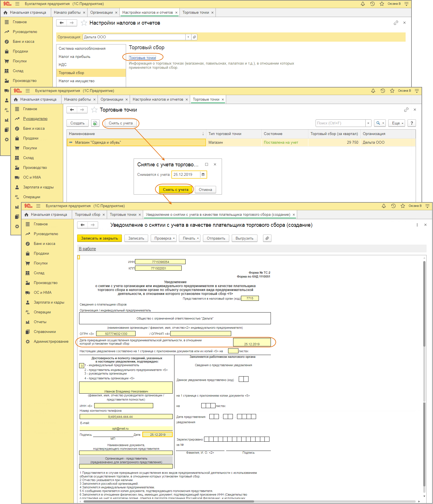Confirm with yellow Снять с учета dialog button

point(176,190)
